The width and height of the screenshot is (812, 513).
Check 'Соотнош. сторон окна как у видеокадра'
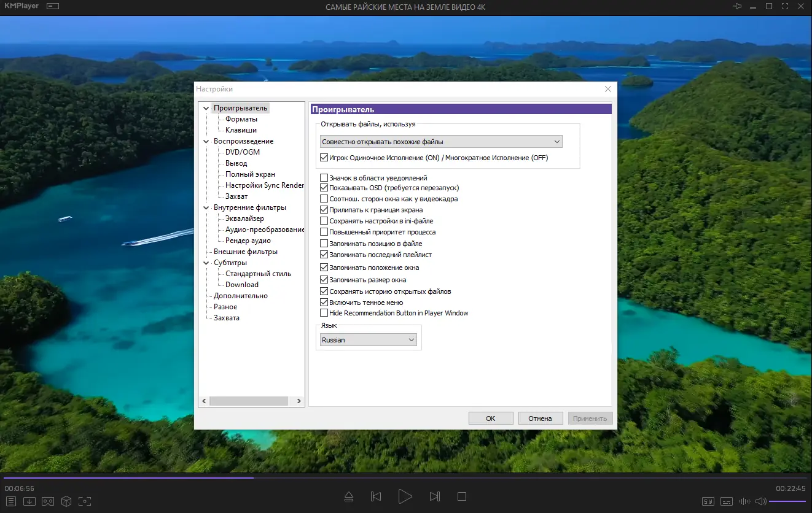324,199
